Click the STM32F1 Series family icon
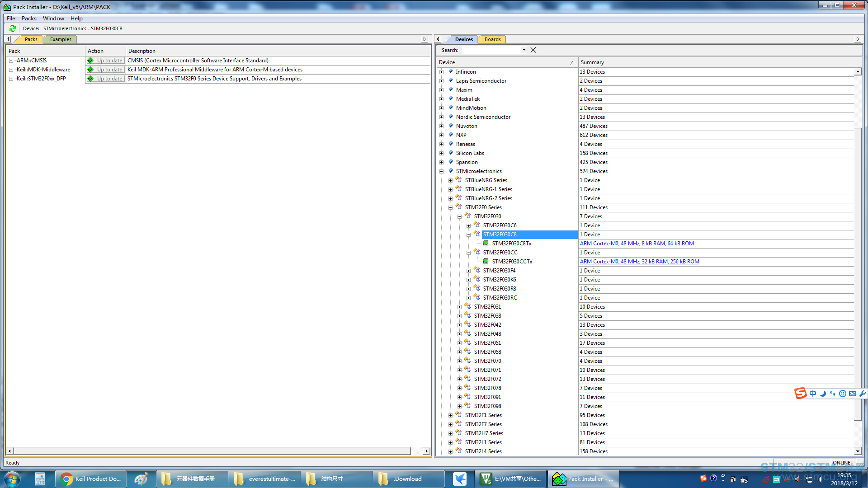The height and width of the screenshot is (488, 868). [458, 415]
